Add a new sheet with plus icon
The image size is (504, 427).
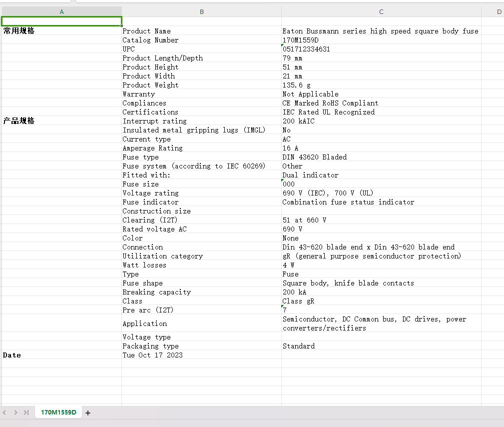point(88,413)
